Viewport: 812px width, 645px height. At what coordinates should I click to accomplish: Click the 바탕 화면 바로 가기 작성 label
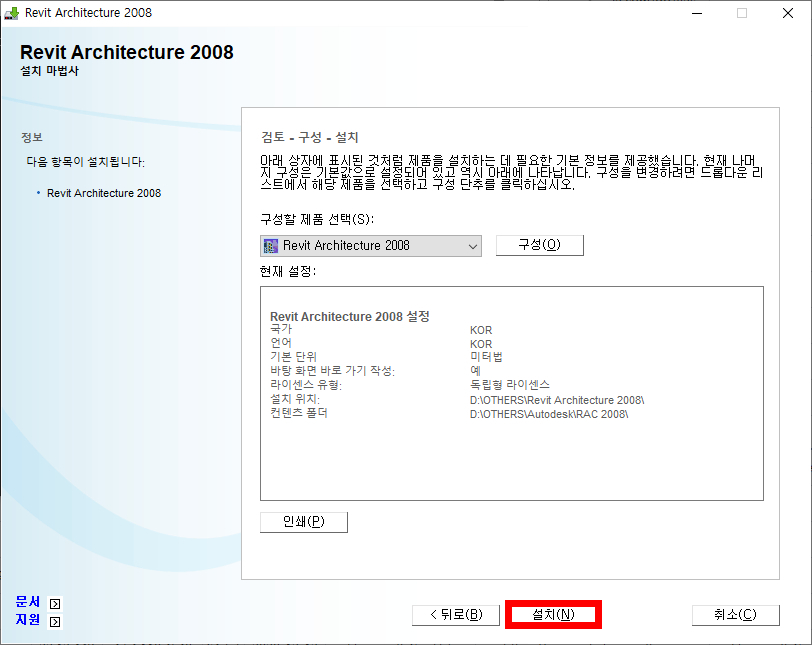coord(332,371)
